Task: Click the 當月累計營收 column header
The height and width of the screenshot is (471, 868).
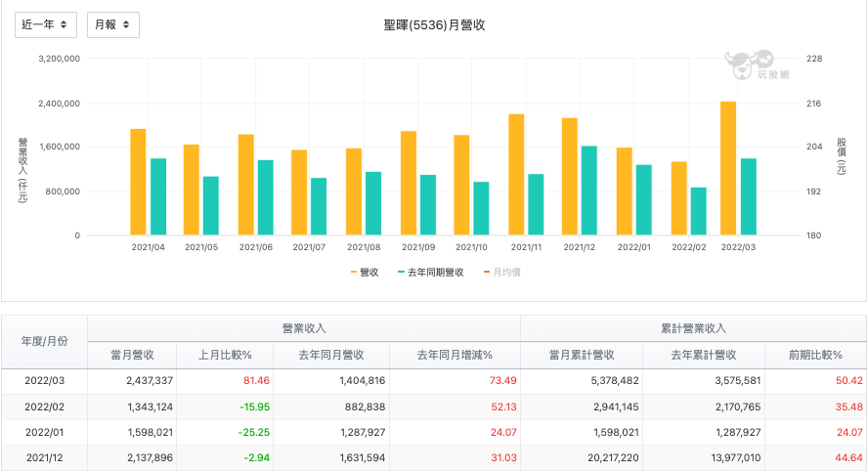Action: point(582,356)
